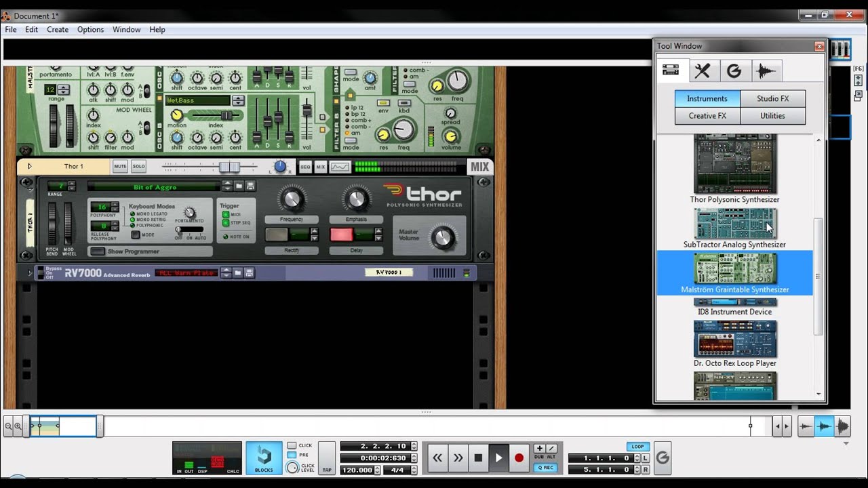Image resolution: width=868 pixels, height=488 pixels.
Task: Turn the Filter B freq knob
Action: click(404, 129)
